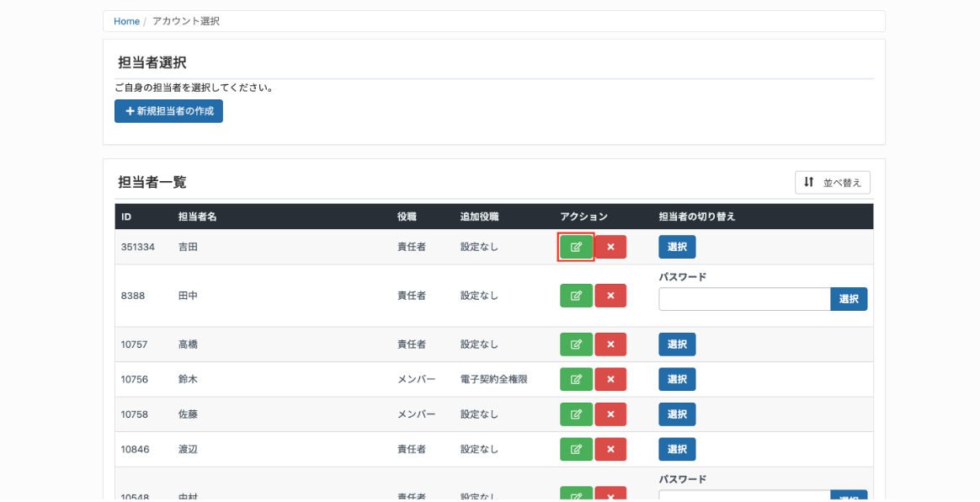Image resolution: width=980 pixels, height=502 pixels.
Task: Click ID cell 351334
Action: 137,247
